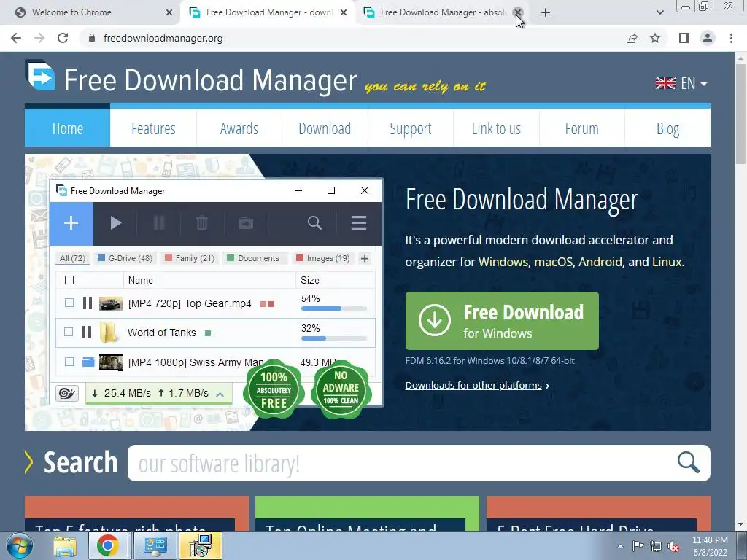Screen dimensions: 747x560
Task: Check the World of Tanks row checkbox
Action: pyautogui.click(x=69, y=332)
